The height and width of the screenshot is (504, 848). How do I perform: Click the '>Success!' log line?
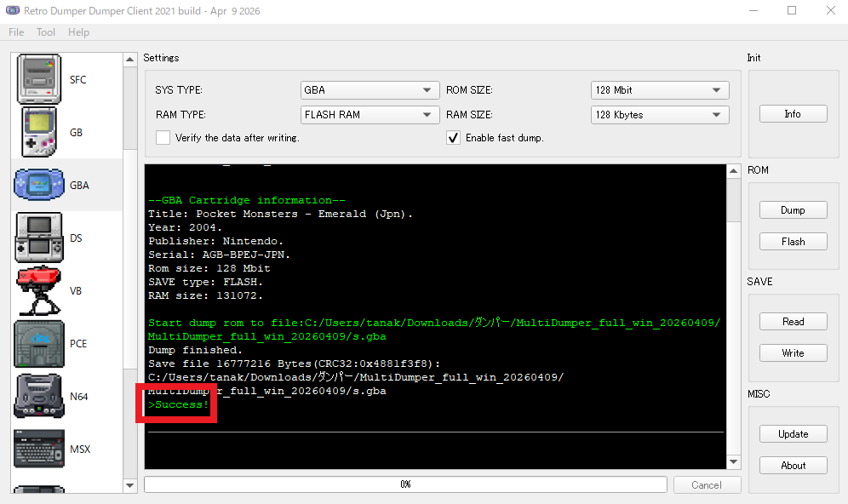pyautogui.click(x=179, y=404)
